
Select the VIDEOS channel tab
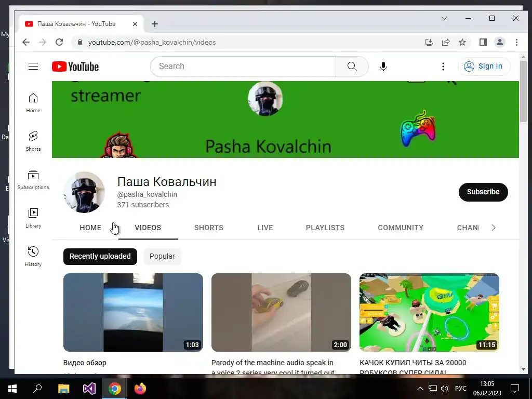point(148,228)
